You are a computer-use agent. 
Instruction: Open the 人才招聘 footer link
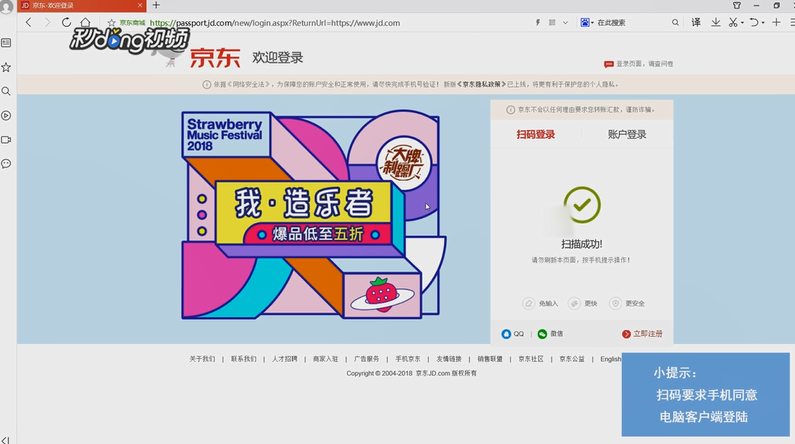pyautogui.click(x=284, y=359)
